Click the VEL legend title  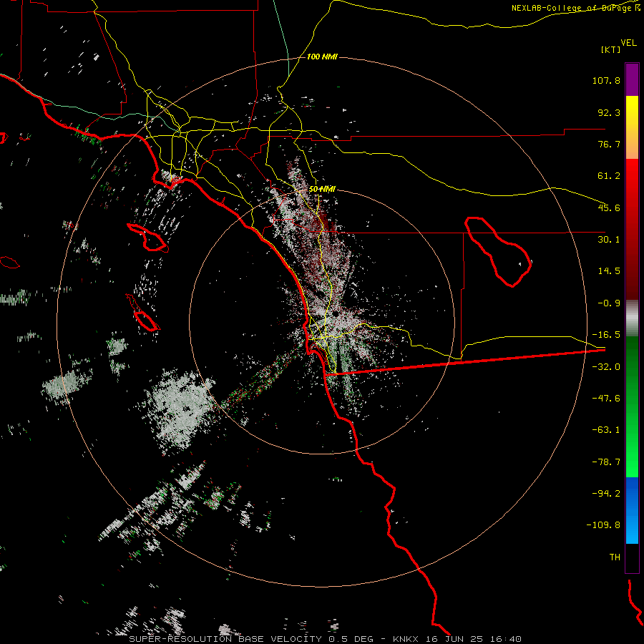click(x=628, y=43)
